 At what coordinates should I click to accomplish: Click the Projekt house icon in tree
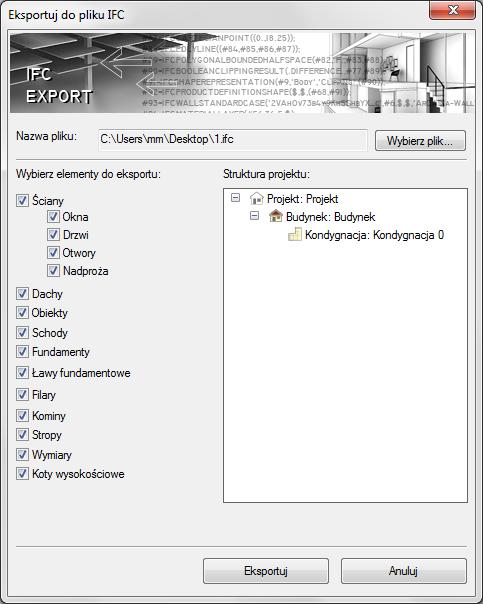tap(257, 199)
